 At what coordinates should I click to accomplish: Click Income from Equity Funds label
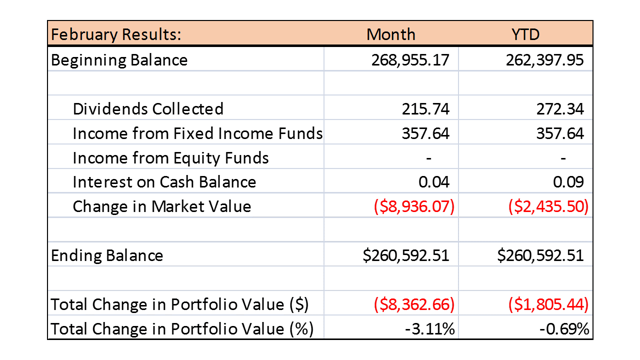pyautogui.click(x=171, y=158)
